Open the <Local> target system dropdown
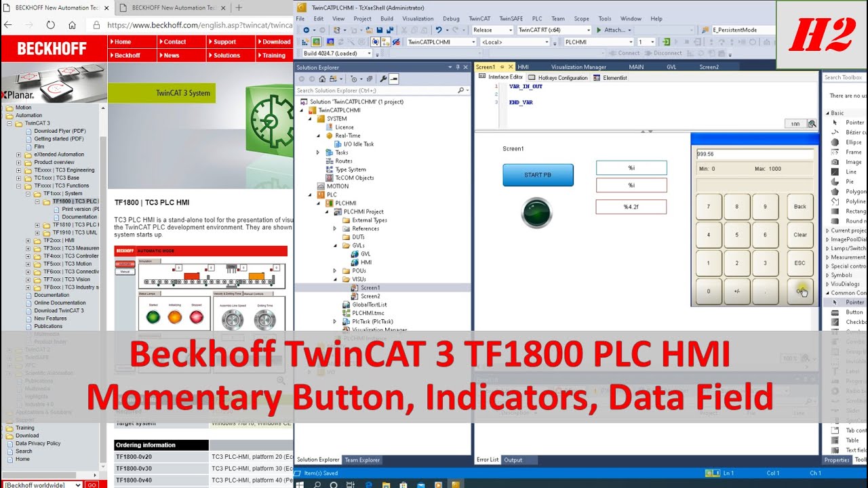Image resolution: width=868 pixels, height=488 pixels. tap(546, 42)
